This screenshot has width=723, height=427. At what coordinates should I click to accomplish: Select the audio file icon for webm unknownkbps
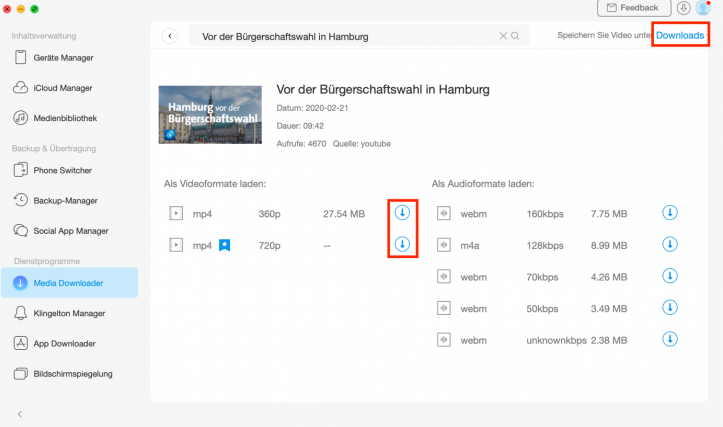(x=444, y=340)
